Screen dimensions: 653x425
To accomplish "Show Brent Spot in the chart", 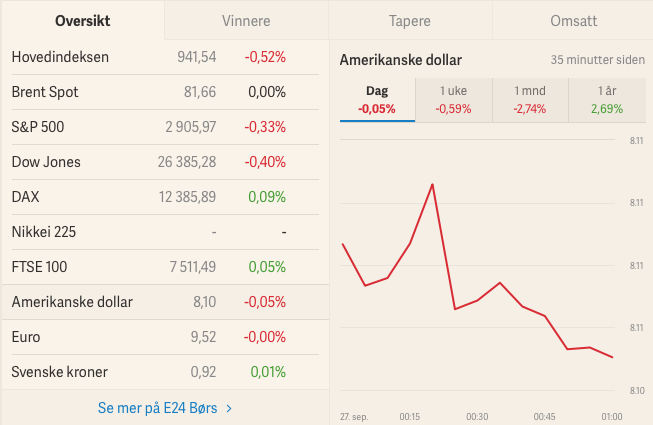I will point(165,92).
